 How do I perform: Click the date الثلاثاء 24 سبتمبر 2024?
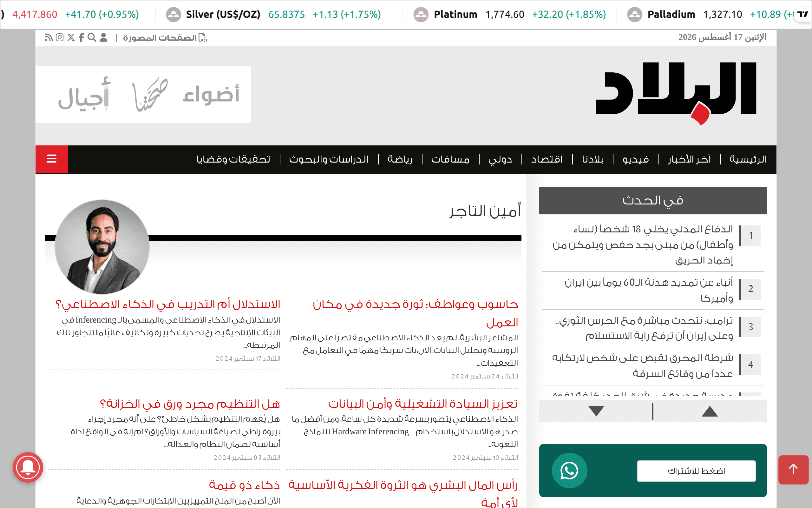coord(485,376)
